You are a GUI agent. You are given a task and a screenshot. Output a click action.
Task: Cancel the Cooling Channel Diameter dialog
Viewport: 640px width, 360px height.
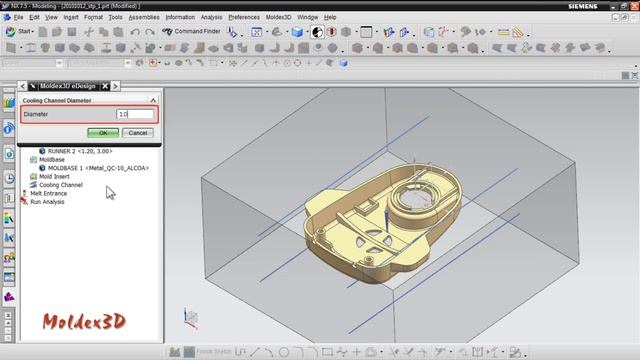click(x=138, y=133)
